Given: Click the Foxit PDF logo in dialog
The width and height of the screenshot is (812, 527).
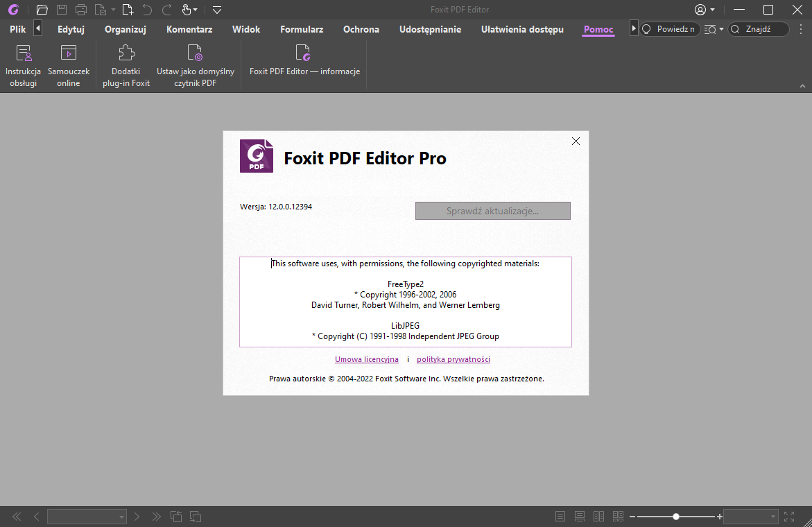Looking at the screenshot, I should [x=257, y=156].
